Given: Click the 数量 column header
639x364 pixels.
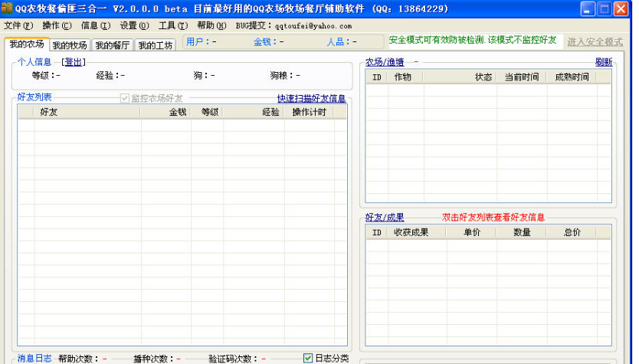Looking at the screenshot, I should tap(522, 232).
